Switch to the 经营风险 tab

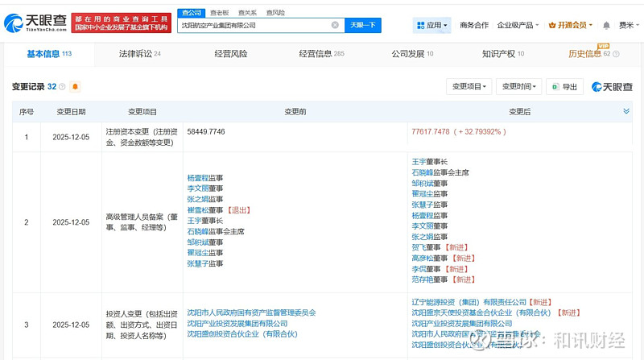[231, 54]
